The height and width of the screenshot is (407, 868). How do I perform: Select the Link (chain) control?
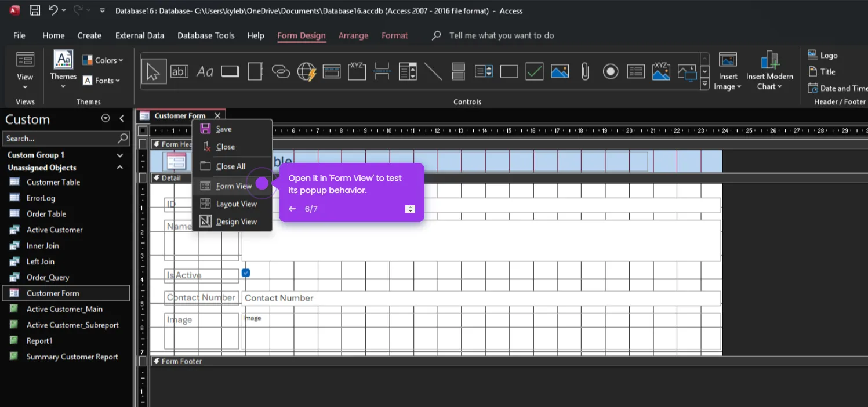point(281,71)
